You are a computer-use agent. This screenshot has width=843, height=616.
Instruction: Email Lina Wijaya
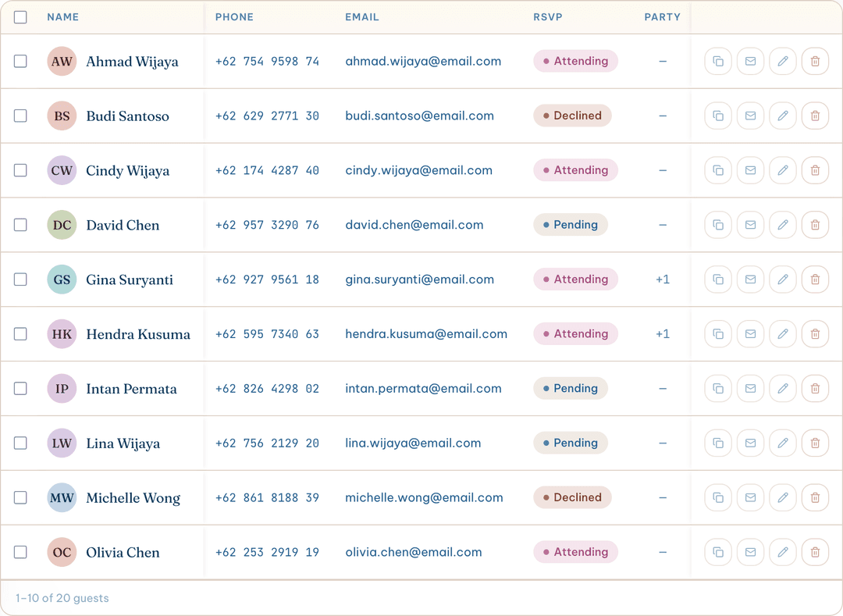click(751, 443)
